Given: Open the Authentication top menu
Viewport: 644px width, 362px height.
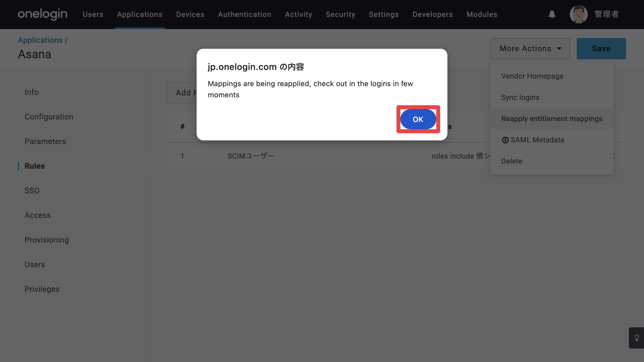Looking at the screenshot, I should pos(245,14).
